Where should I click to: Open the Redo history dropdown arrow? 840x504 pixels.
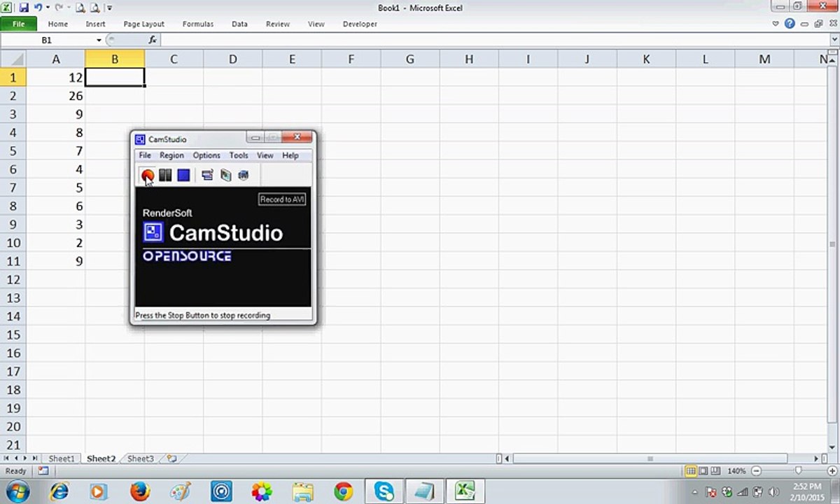click(68, 8)
